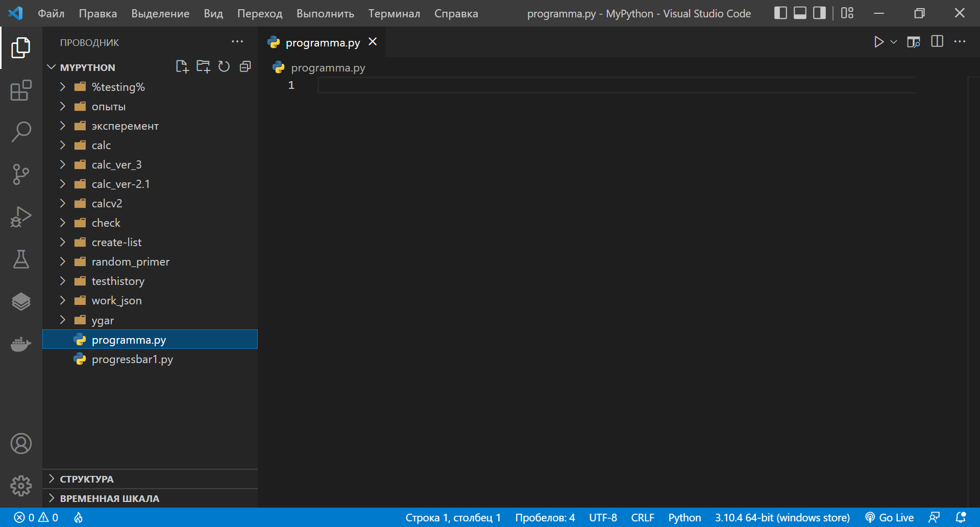
Task: Toggle the bottom panel visibility
Action: click(800, 13)
